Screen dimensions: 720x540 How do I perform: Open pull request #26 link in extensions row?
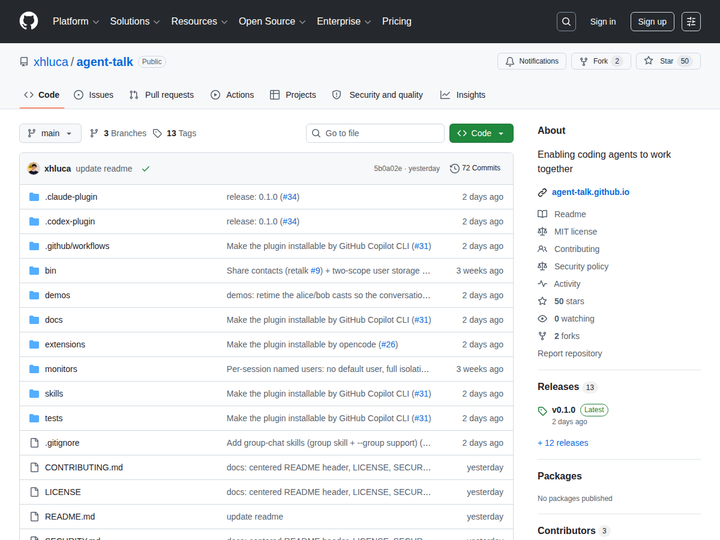pos(388,344)
